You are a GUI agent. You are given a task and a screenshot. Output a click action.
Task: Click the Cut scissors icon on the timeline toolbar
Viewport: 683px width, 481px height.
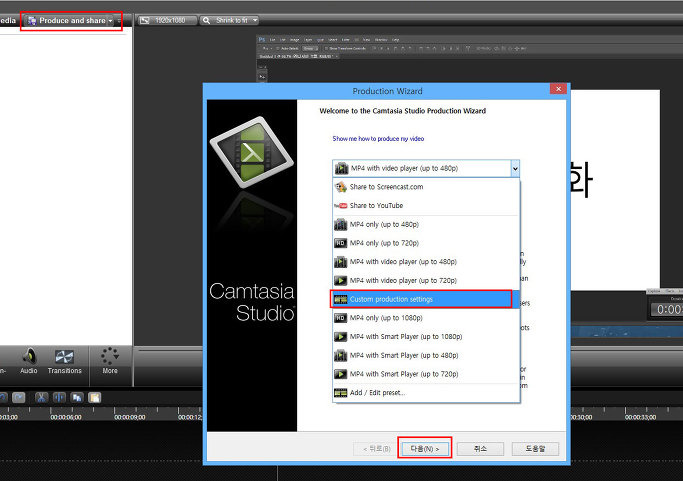[41, 397]
